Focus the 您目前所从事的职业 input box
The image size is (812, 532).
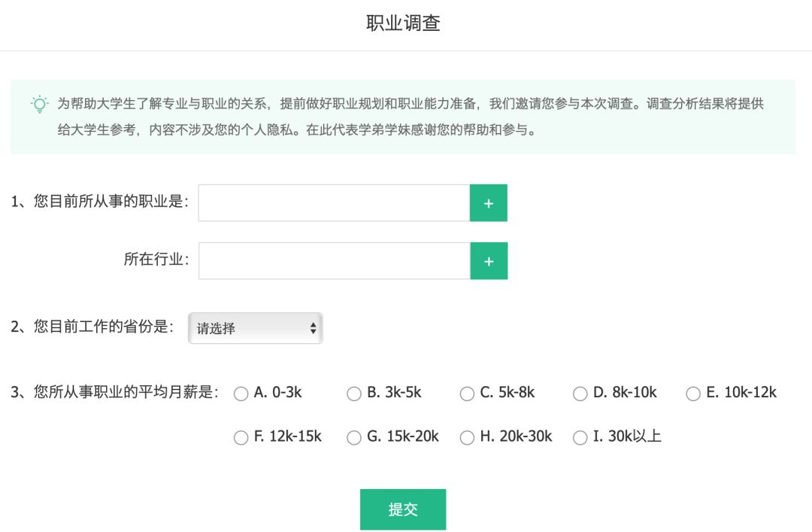tap(334, 203)
